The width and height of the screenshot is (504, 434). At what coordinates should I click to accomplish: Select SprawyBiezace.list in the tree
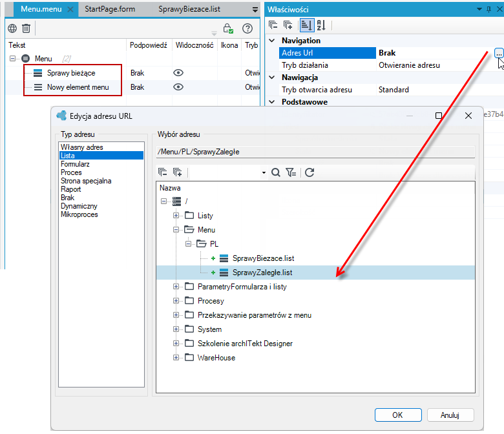[x=263, y=258]
